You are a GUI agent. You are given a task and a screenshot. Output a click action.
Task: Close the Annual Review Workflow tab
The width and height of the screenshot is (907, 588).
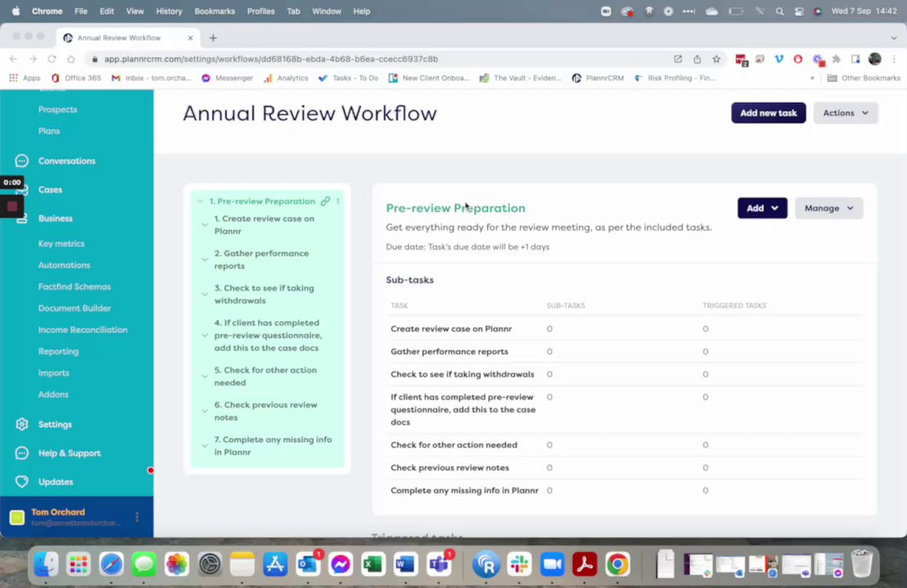pos(190,38)
